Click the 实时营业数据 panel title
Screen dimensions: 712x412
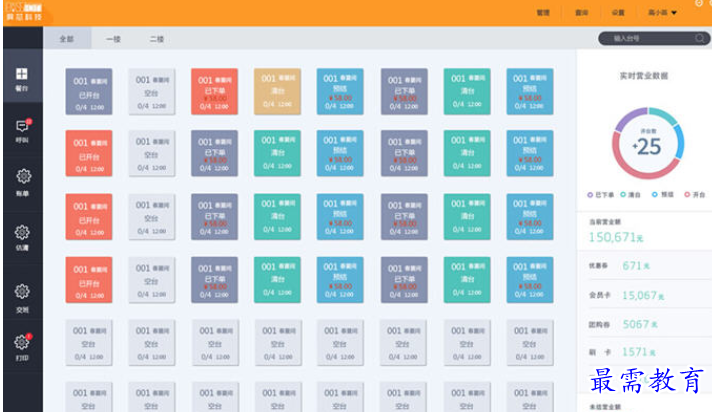[x=644, y=76]
